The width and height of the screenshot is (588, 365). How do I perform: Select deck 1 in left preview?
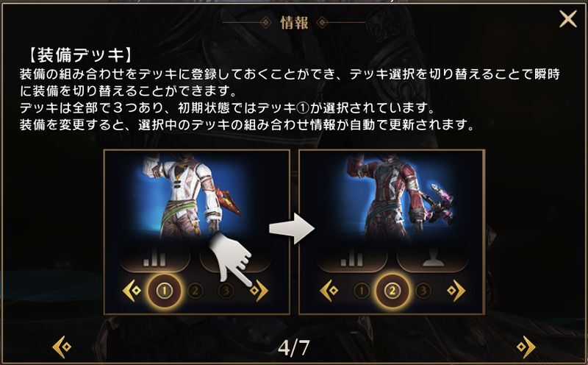coord(164,290)
